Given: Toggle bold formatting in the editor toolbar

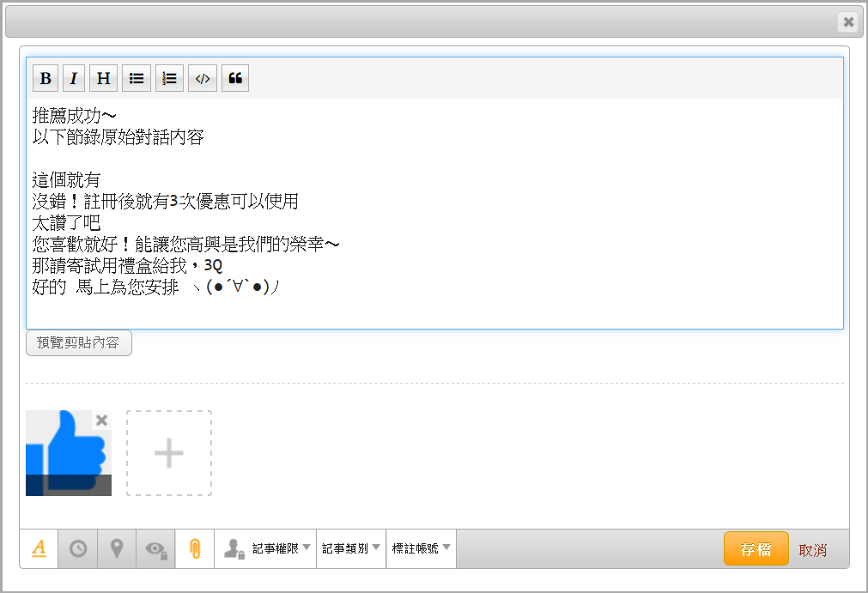Looking at the screenshot, I should [46, 79].
